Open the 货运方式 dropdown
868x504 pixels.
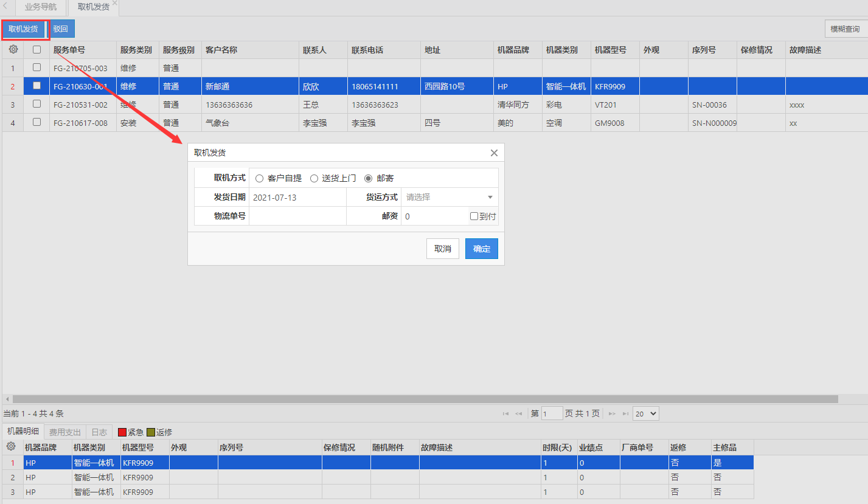point(450,197)
